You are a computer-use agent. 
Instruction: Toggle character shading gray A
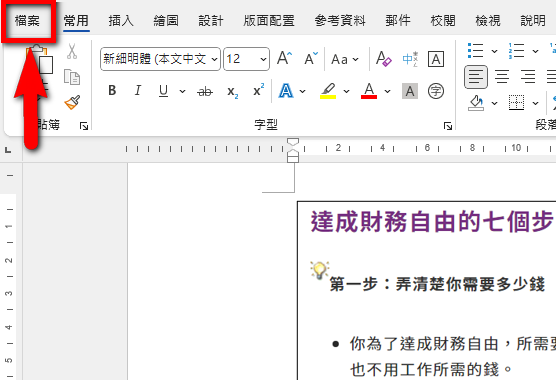[410, 91]
